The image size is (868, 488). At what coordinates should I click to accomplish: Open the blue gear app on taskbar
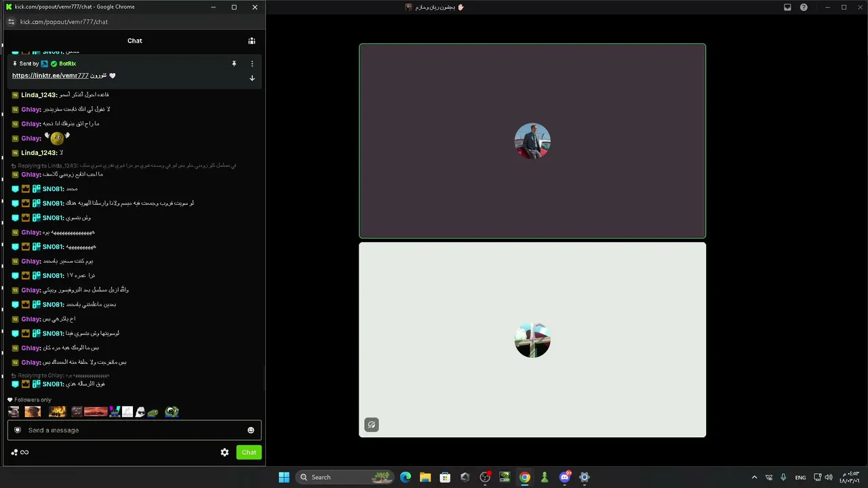pos(585,477)
